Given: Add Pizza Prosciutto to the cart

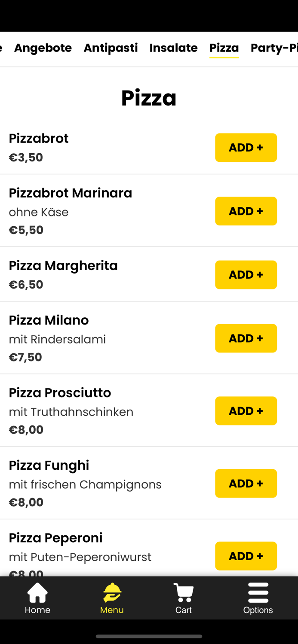Looking at the screenshot, I should 246,410.
